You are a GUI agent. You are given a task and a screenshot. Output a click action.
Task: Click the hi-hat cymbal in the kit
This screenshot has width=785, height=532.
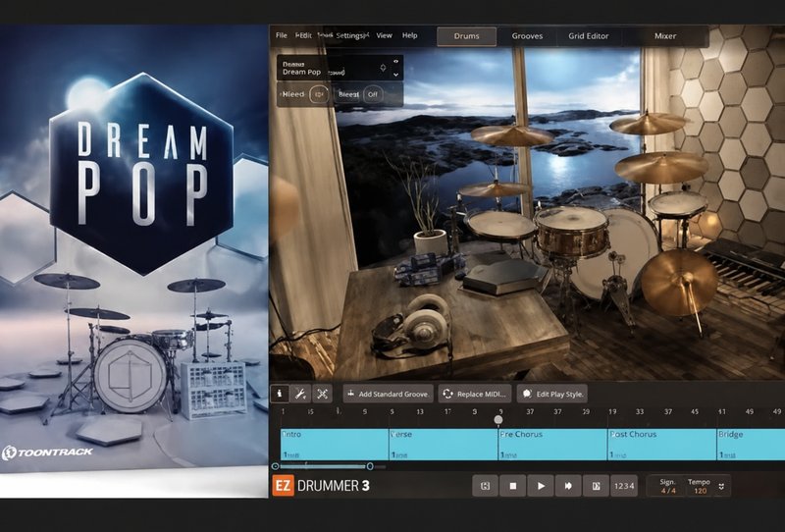point(494,189)
